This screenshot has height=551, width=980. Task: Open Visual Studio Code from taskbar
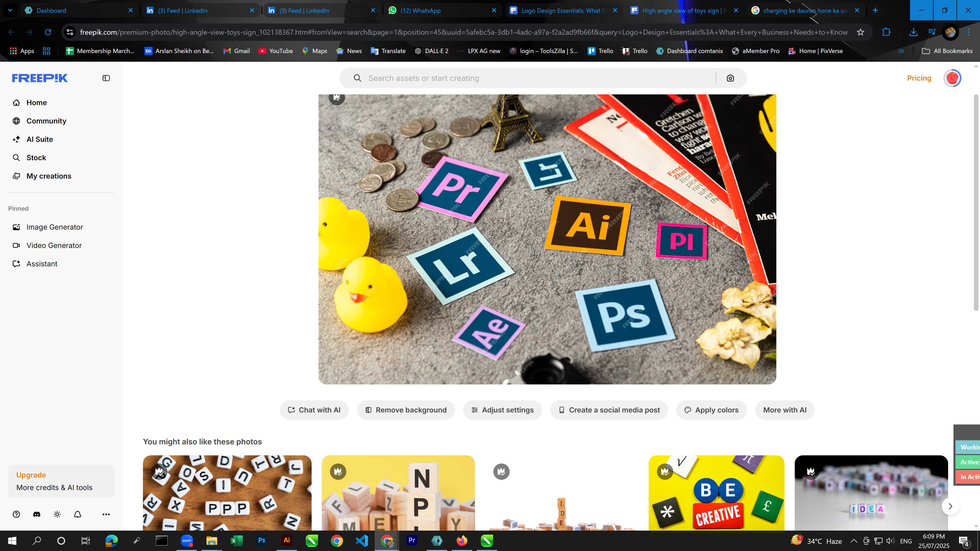tap(362, 540)
